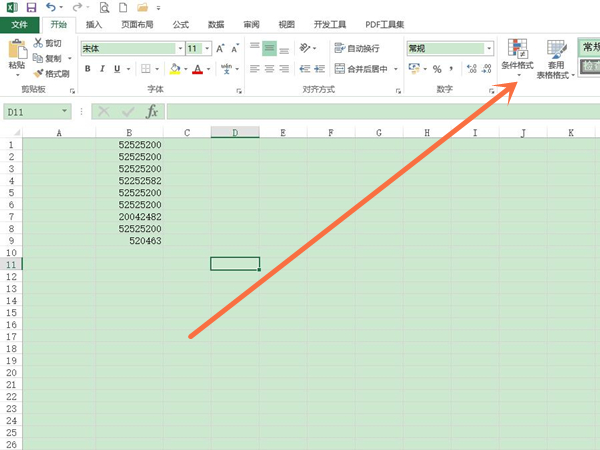The width and height of the screenshot is (600, 450).
Task: Switch to the Insert (插入) tab
Action: coord(94,25)
